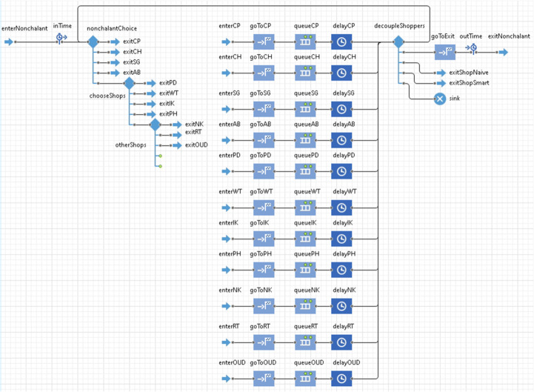The height and width of the screenshot is (392, 534).
Task: Select the nonchalantChoice diamond block
Action: point(93,42)
